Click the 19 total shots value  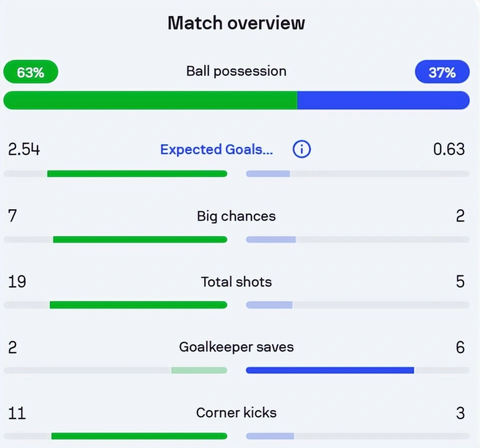17,282
